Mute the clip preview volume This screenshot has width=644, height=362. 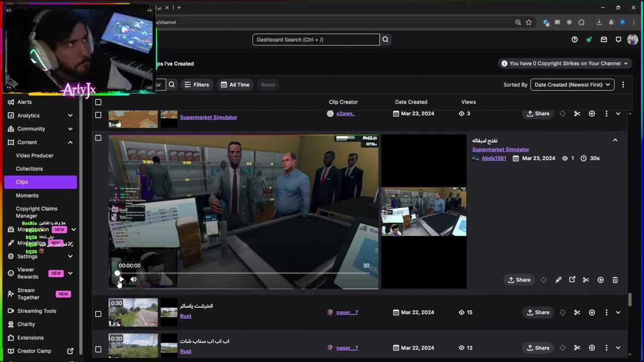133,280
